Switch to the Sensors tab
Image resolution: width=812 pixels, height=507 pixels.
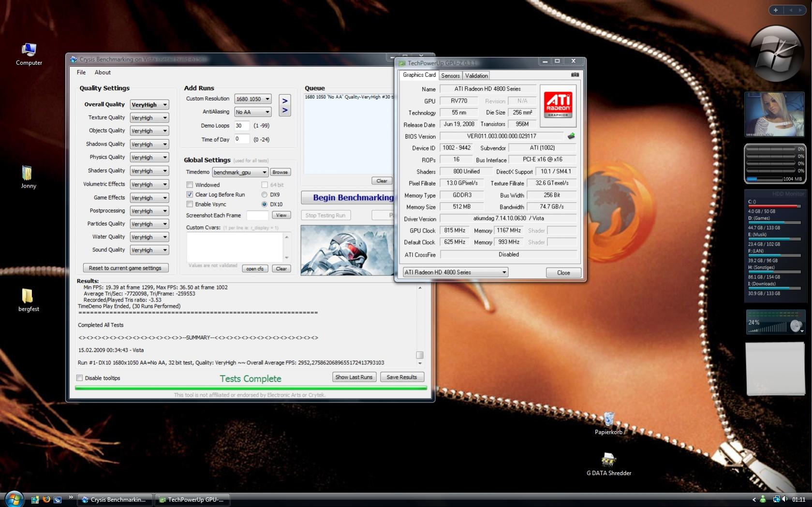point(450,76)
